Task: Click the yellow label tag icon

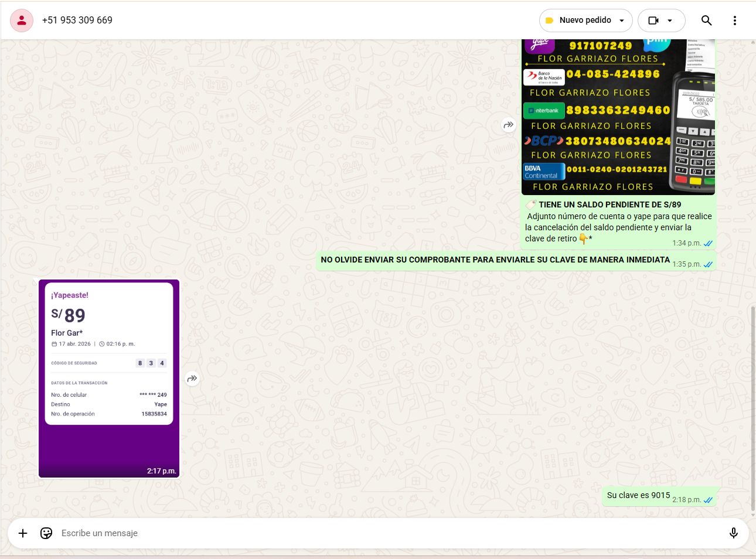Action: pyautogui.click(x=549, y=21)
